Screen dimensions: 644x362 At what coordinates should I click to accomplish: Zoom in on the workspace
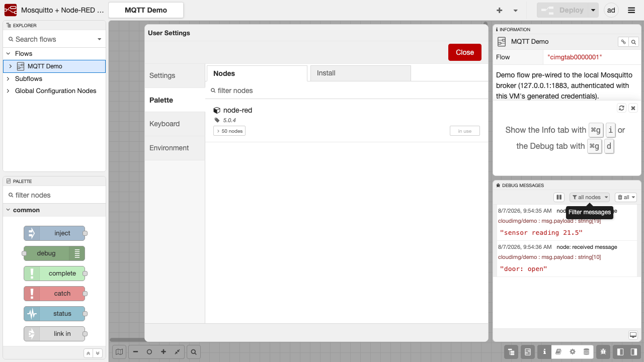(164, 352)
